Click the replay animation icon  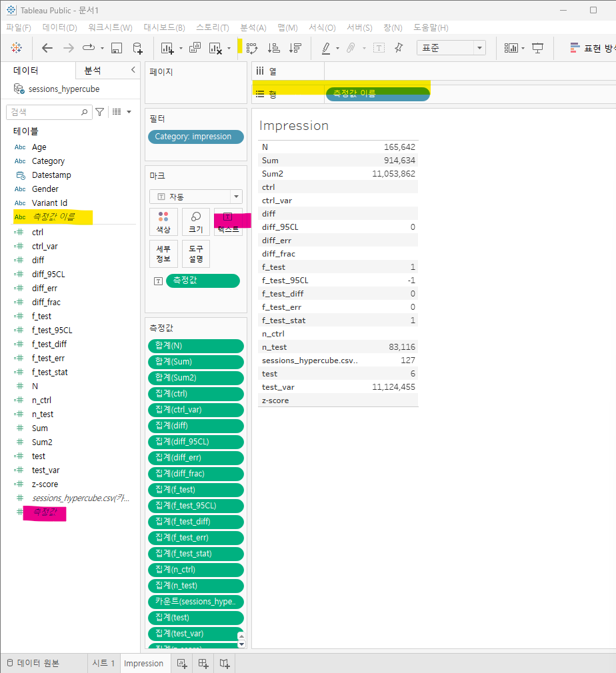pyautogui.click(x=89, y=47)
